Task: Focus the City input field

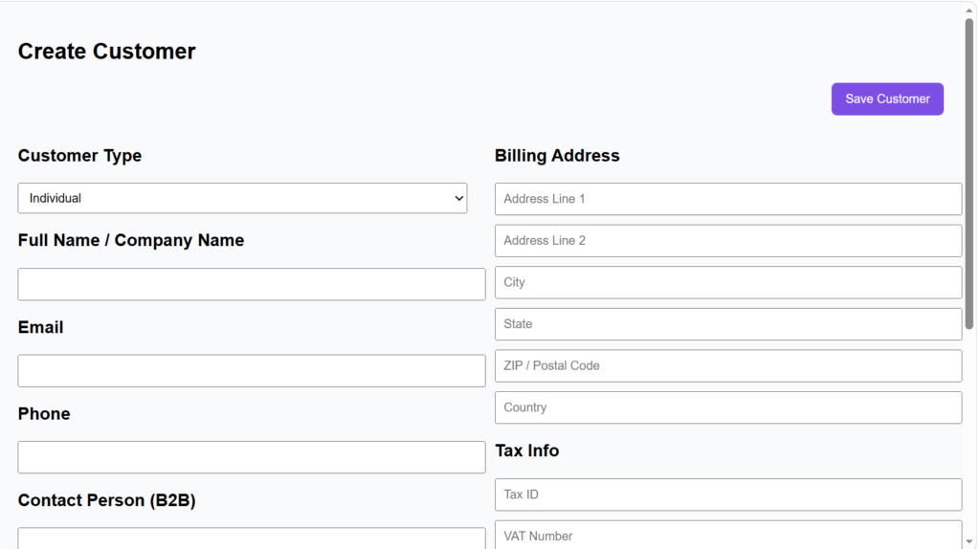Action: pyautogui.click(x=727, y=282)
